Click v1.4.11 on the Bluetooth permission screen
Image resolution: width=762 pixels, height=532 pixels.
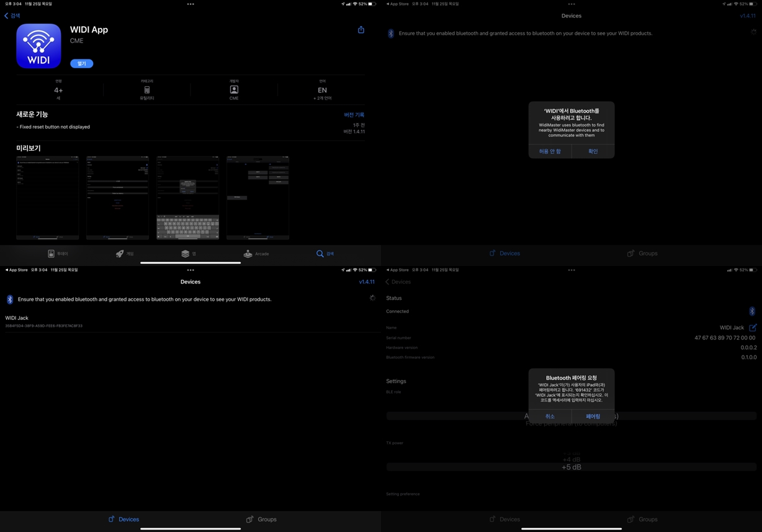(748, 16)
